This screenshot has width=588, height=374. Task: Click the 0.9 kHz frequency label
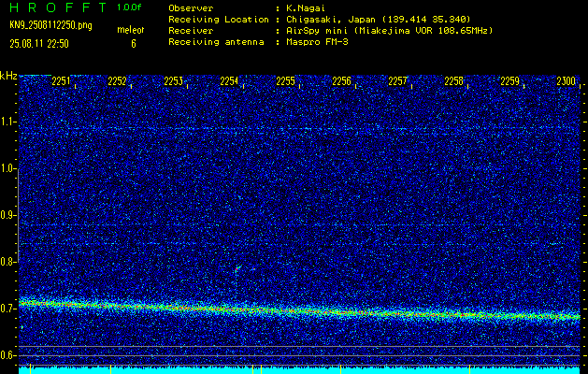coord(7,215)
